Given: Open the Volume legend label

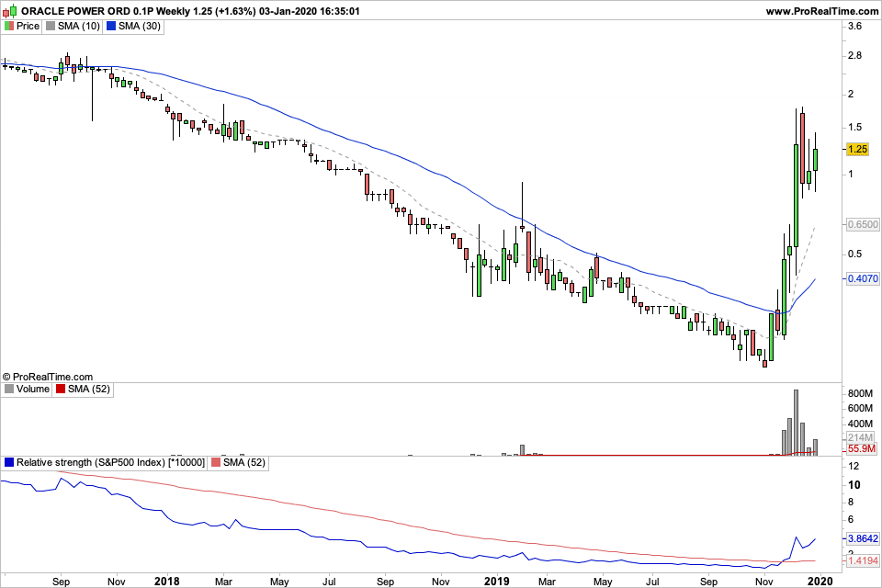Looking at the screenshot, I should click(x=33, y=389).
